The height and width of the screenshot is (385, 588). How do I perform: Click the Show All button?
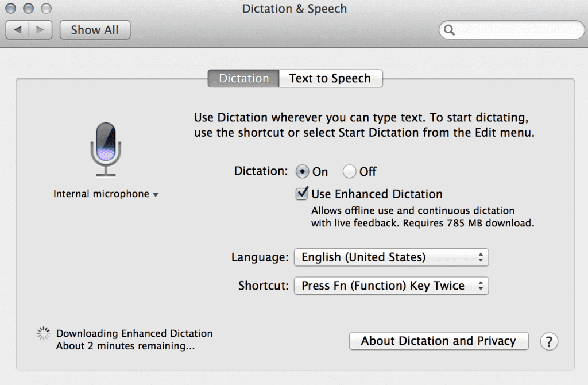pos(95,29)
